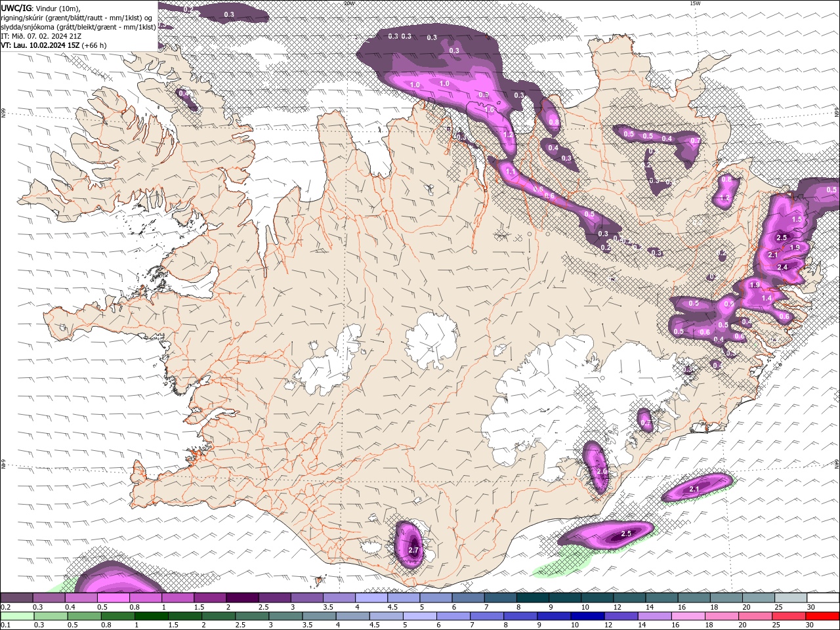Pick the bright red swatch in the lower legend
The image size is (840, 630).
822,616
